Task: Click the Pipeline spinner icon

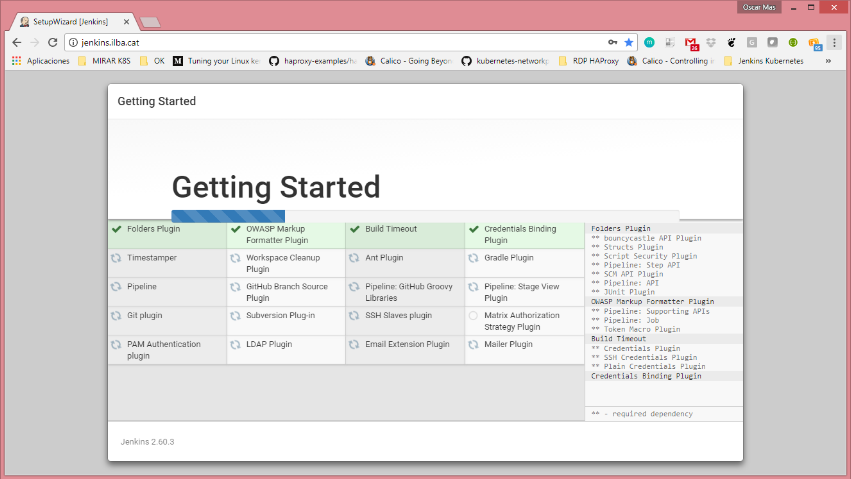Action: click(116, 286)
